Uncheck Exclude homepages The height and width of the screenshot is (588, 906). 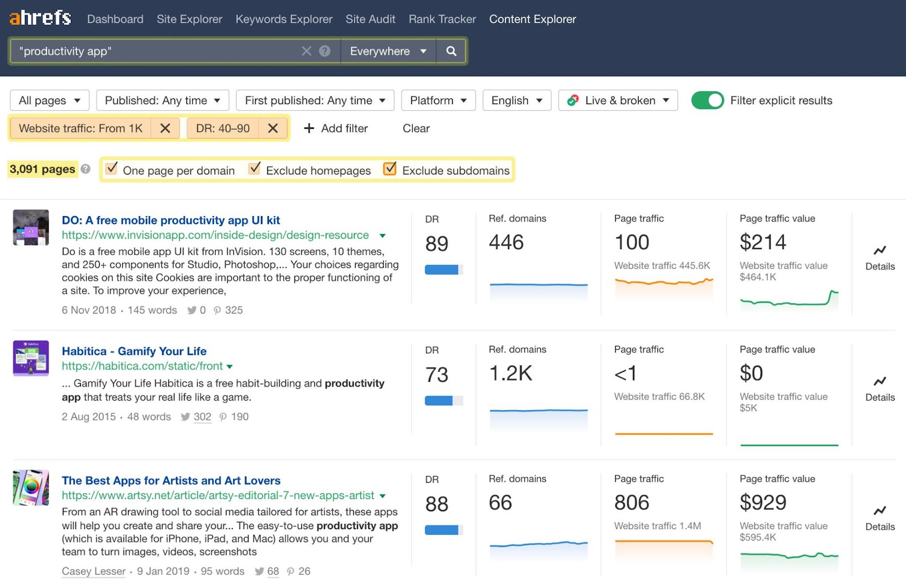(x=254, y=169)
